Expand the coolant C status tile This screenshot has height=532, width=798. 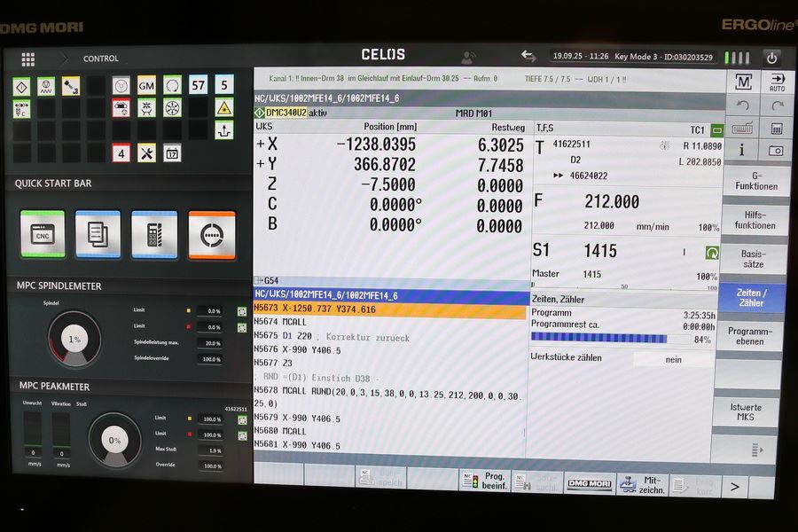tap(21, 109)
